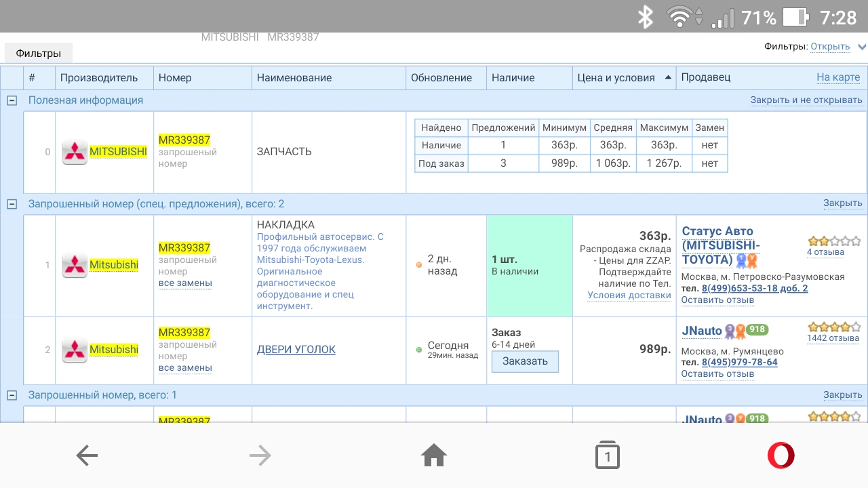Viewport: 868px width, 488px height.
Task: Tap the browser back arrow
Action: [87, 456]
